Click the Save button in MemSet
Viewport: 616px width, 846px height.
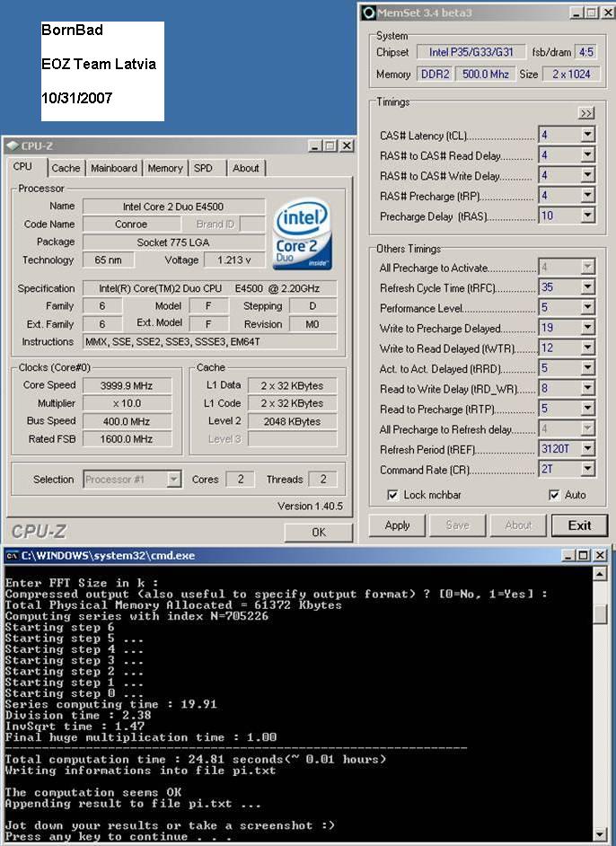[457, 525]
